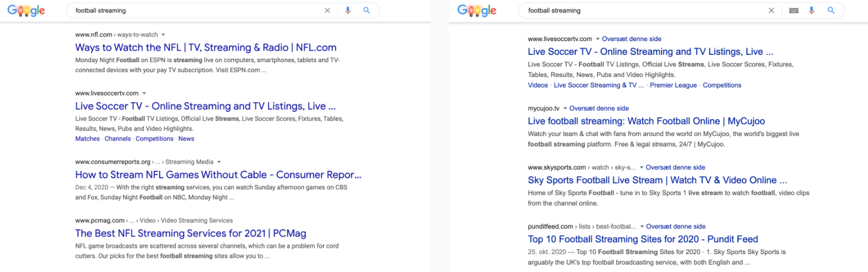Click the Google logo in left window

[26, 11]
